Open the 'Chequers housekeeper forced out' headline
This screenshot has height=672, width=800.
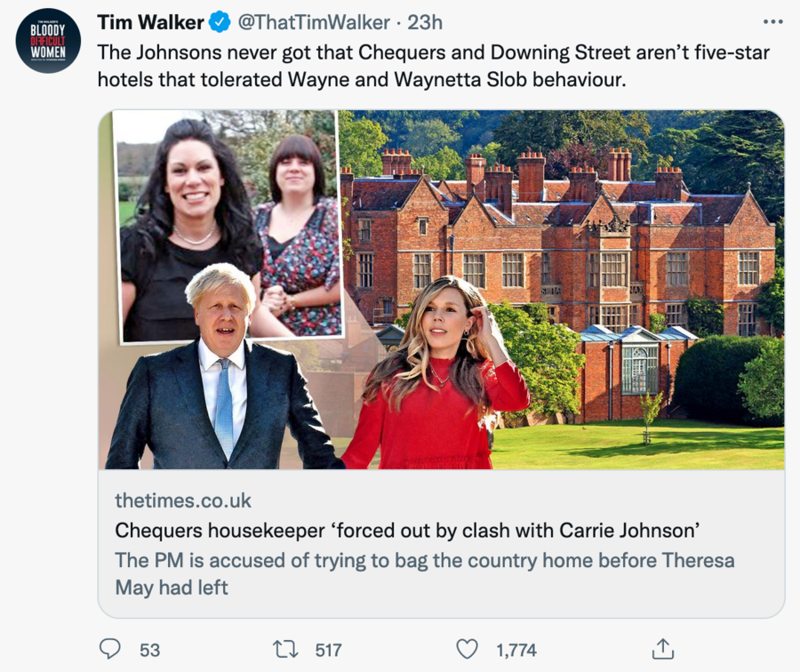click(408, 531)
